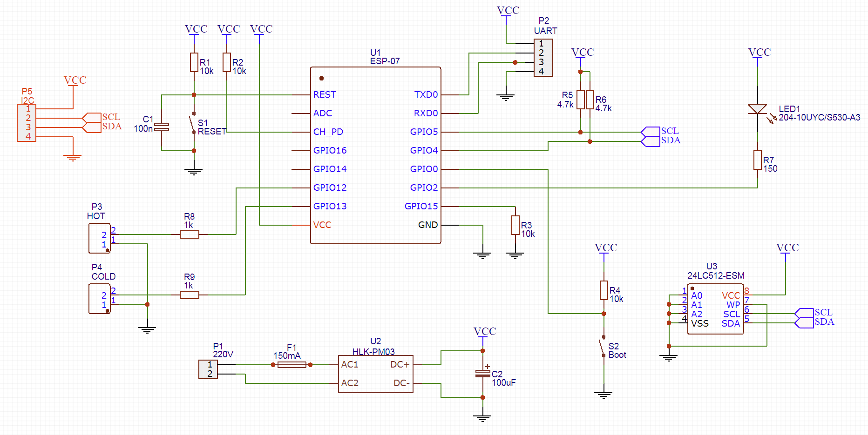
Task: Click the SDA net port beside P5
Action: tap(92, 127)
